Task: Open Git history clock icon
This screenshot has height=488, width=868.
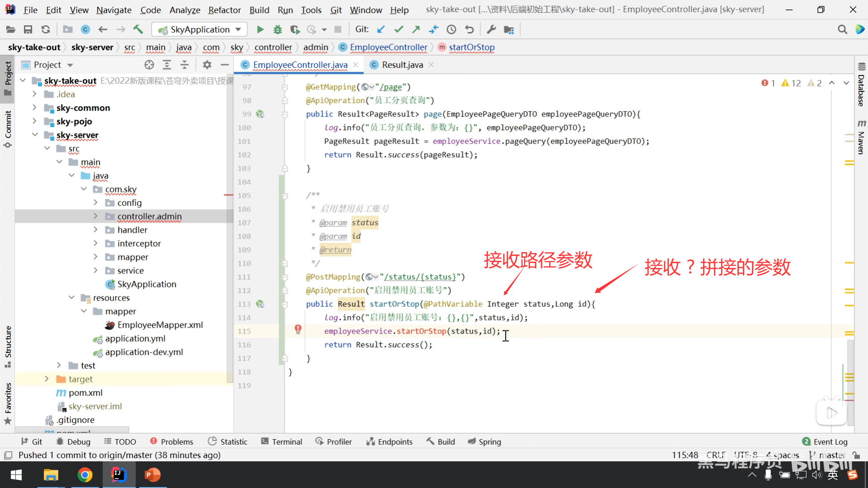Action: pyautogui.click(x=451, y=29)
